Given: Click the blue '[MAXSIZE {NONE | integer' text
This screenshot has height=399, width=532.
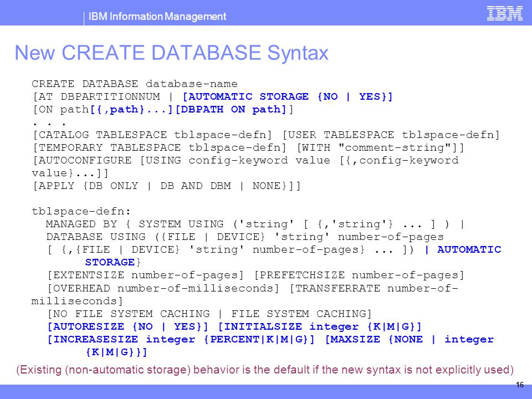Looking at the screenshot, I should (409, 340).
